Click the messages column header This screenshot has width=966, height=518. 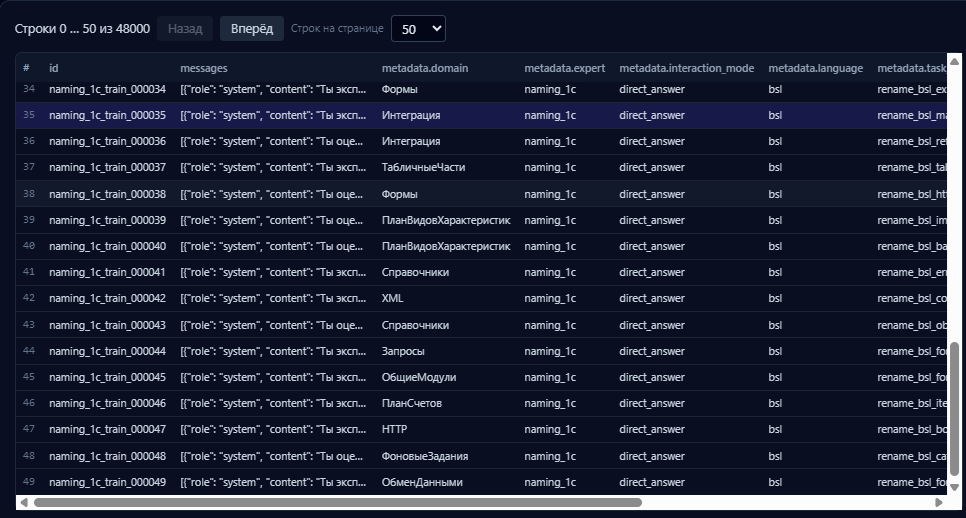[204, 68]
